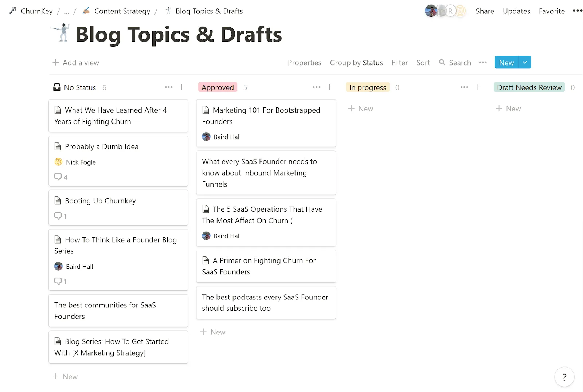The width and height of the screenshot is (583, 392).
Task: Open the Sort menu
Action: point(423,63)
